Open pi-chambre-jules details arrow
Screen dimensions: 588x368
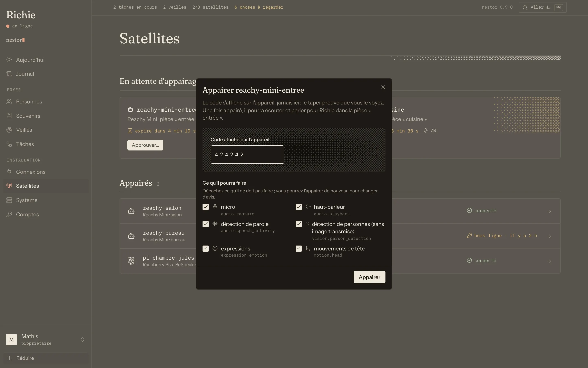tap(549, 261)
